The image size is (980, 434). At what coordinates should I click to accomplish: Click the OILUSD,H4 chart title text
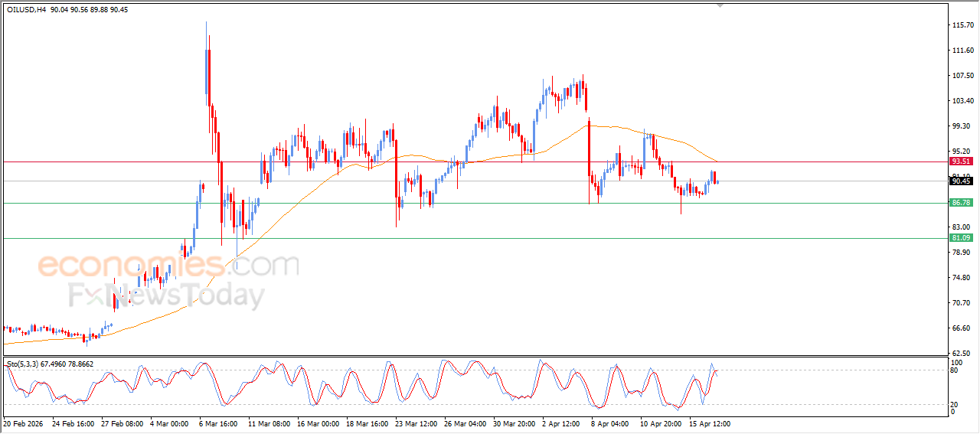tap(28, 9)
